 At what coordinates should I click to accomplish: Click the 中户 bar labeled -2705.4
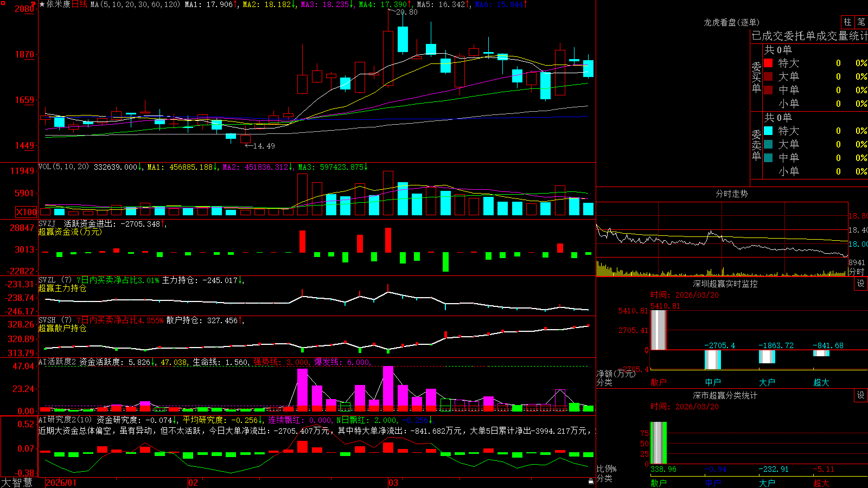pos(713,359)
